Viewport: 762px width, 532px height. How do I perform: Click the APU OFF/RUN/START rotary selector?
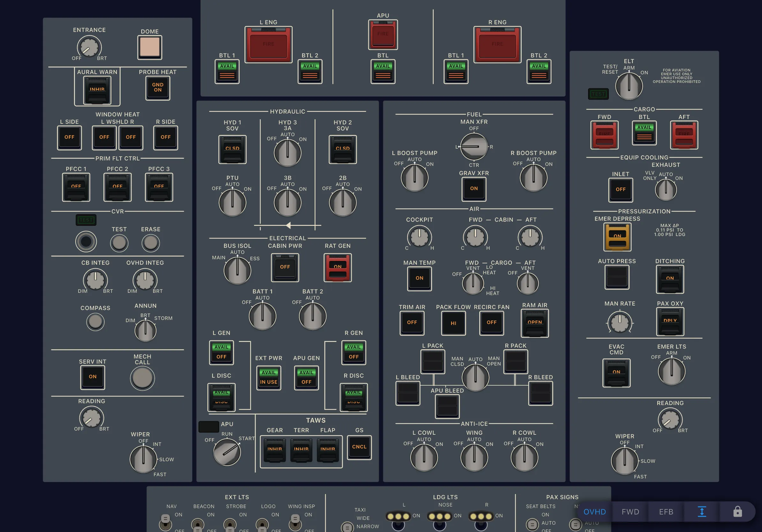click(x=227, y=452)
